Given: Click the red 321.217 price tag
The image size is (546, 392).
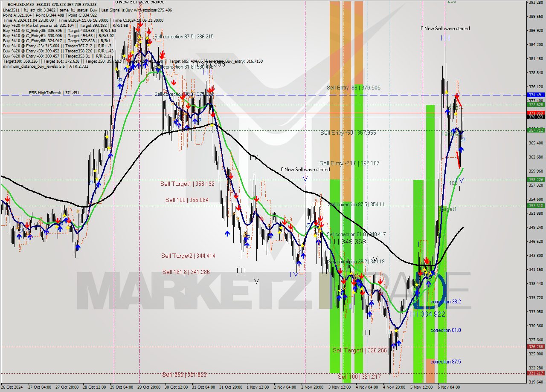Looking at the screenshot, I should [536, 373].
